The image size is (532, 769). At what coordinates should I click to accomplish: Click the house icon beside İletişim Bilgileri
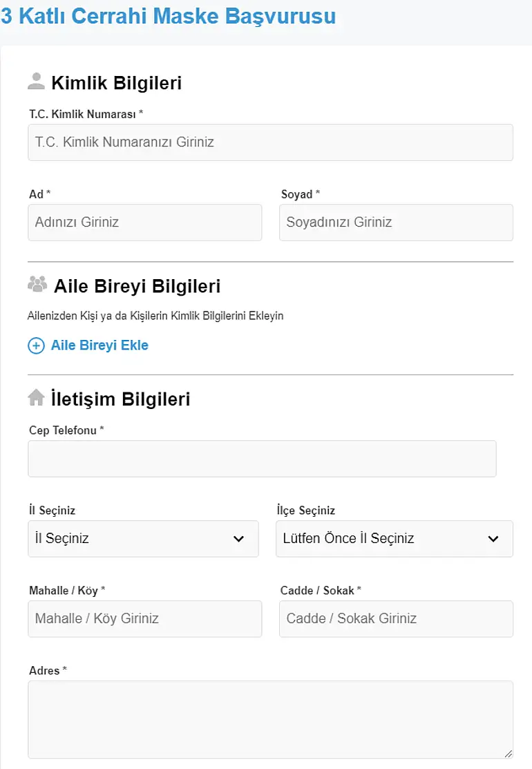pos(37,397)
